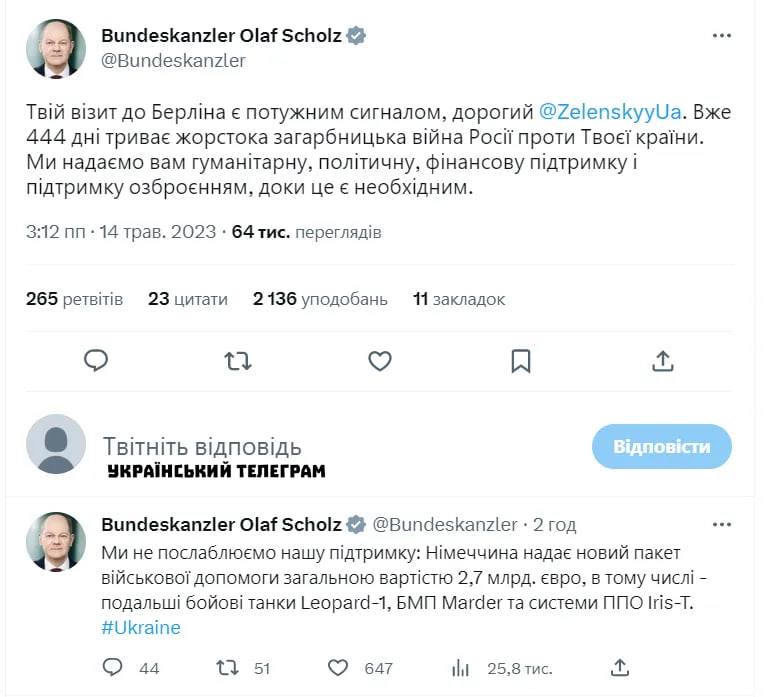Viewport: 773px width, 697px height.
Task: Open the @ZelenskyyUa mention link
Action: 611,111
